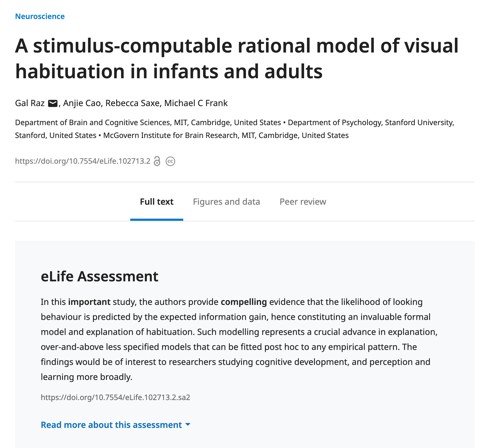Click the open access padlock icon
Screen dimensions: 486x448
point(157,161)
